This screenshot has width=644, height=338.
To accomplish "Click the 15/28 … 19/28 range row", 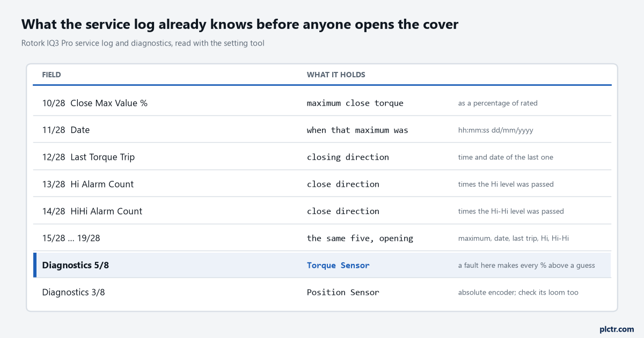I will pos(322,238).
